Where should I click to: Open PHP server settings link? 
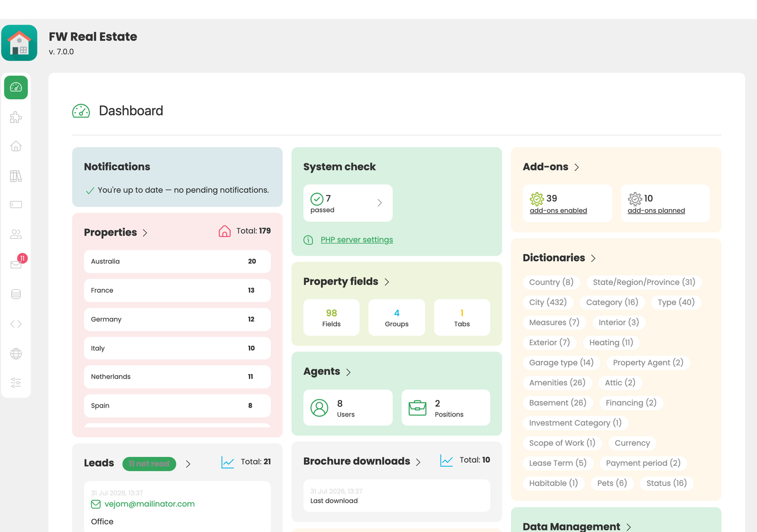(357, 240)
